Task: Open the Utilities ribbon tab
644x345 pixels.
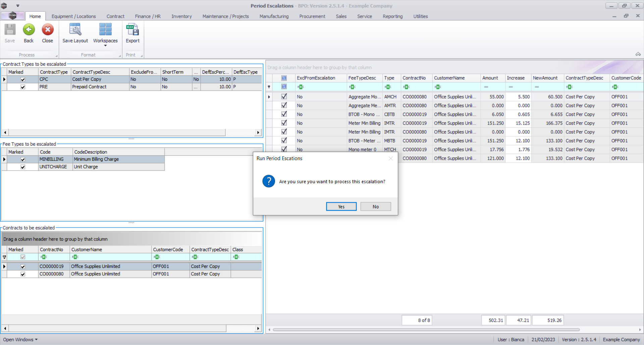Action: tap(420, 16)
